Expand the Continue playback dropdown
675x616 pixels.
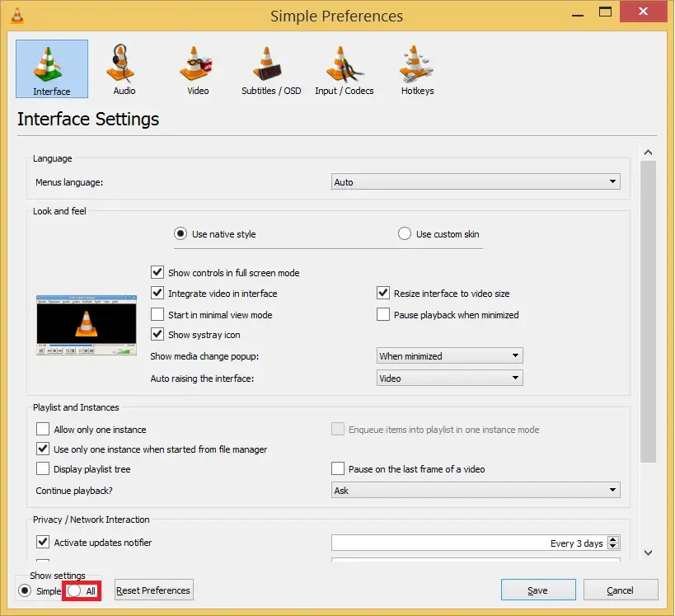point(475,490)
